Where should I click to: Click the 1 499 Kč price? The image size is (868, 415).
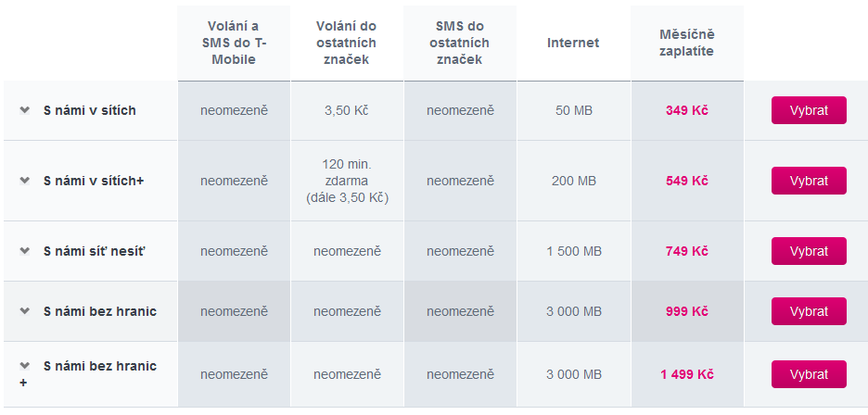[687, 374]
